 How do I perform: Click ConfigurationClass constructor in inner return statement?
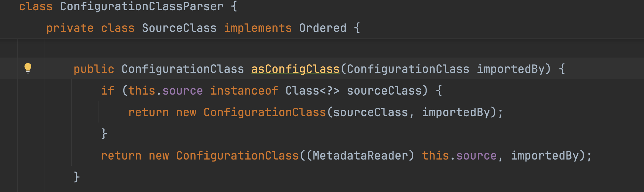tap(264, 112)
